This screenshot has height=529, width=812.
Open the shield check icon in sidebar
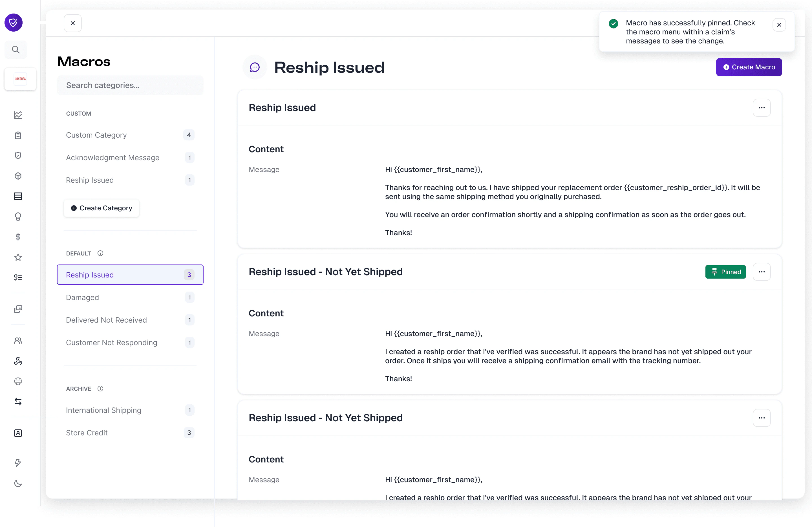(x=18, y=156)
